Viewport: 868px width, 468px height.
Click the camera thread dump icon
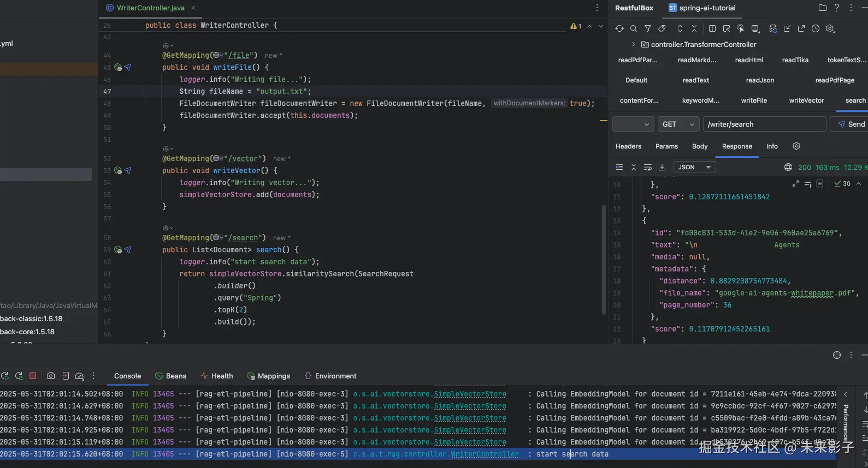[x=51, y=376]
